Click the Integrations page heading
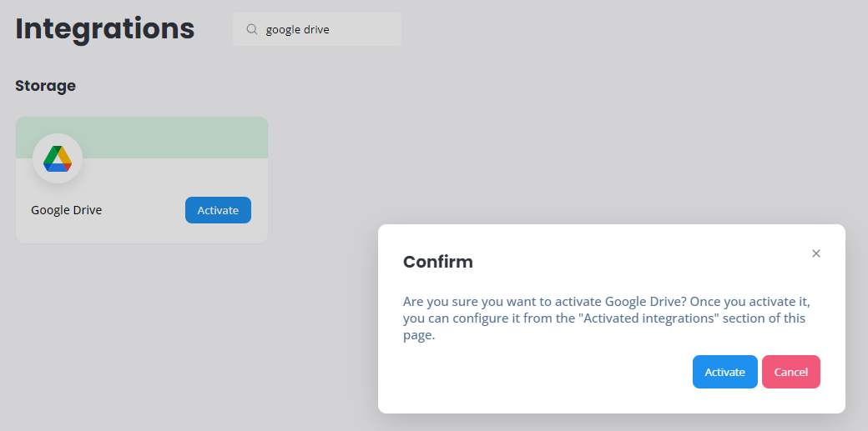 click(x=105, y=29)
